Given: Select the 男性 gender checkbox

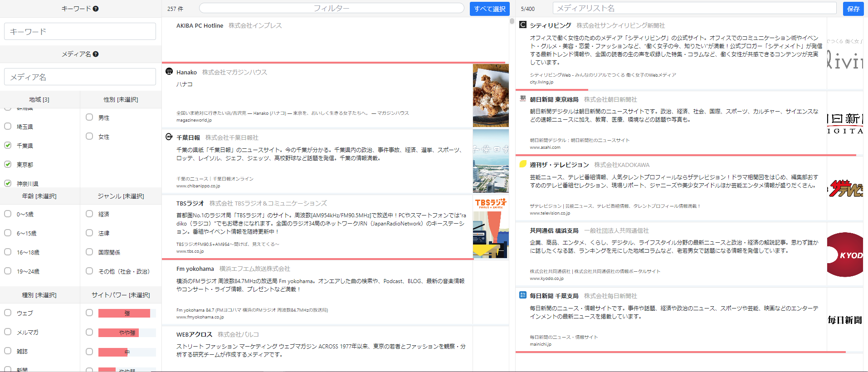Looking at the screenshot, I should pyautogui.click(x=89, y=117).
